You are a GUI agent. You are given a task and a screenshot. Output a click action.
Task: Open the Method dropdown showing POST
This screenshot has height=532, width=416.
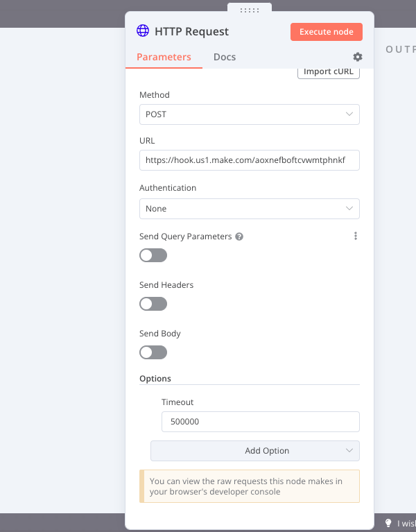tap(249, 114)
